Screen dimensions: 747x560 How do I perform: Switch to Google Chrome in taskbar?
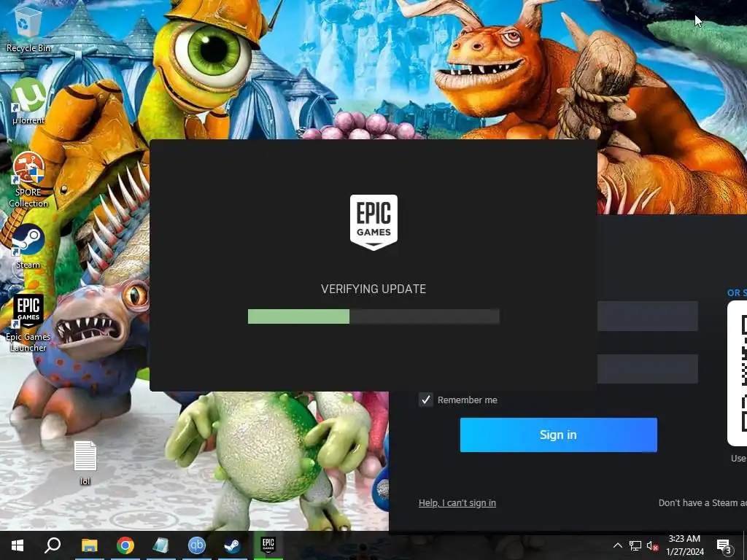(125, 545)
